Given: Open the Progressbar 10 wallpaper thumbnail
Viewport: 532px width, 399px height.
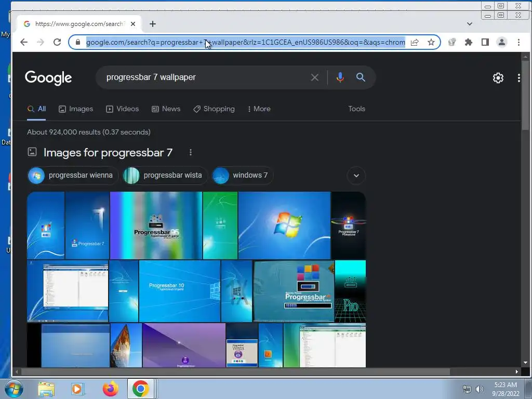Looking at the screenshot, I should click(180, 291).
